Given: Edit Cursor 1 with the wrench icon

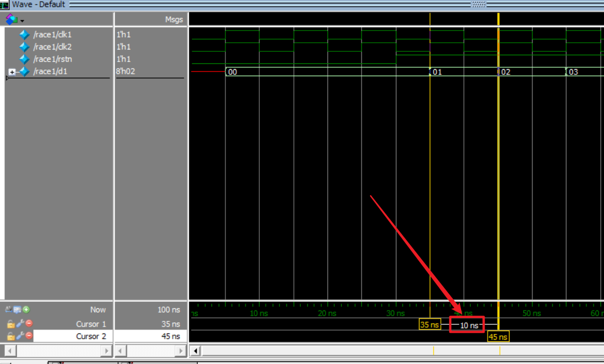Looking at the screenshot, I should [20, 324].
